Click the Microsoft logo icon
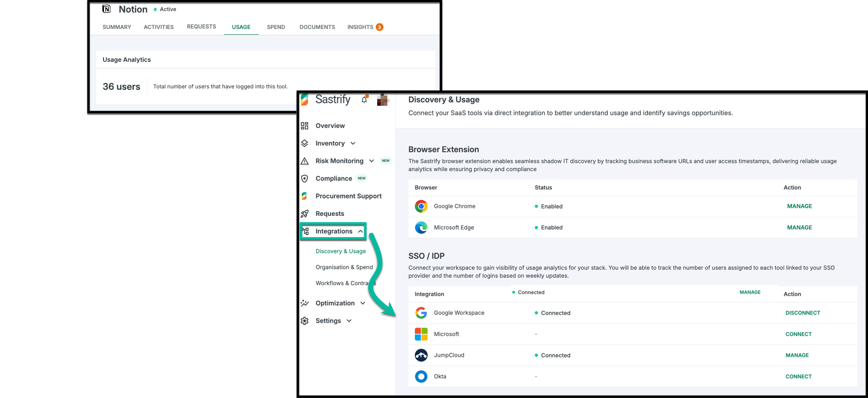The image size is (868, 398). pyautogui.click(x=421, y=334)
